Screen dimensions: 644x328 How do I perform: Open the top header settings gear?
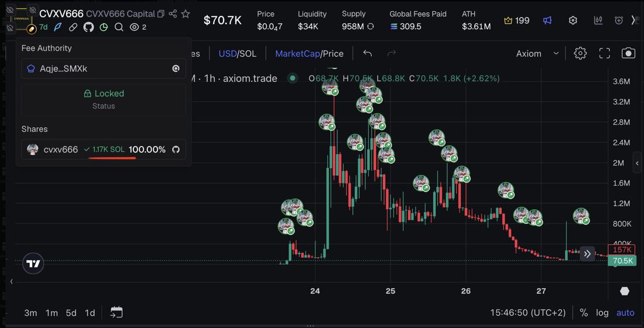tap(573, 20)
